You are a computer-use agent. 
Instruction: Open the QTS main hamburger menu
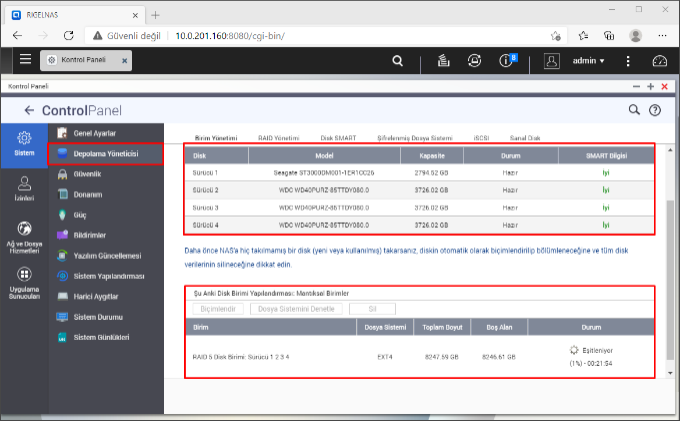[25, 59]
